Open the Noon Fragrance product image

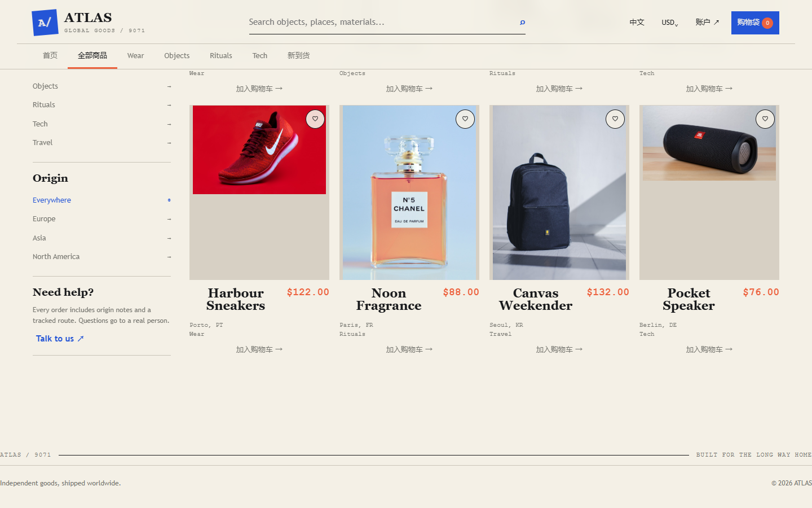pos(409,192)
